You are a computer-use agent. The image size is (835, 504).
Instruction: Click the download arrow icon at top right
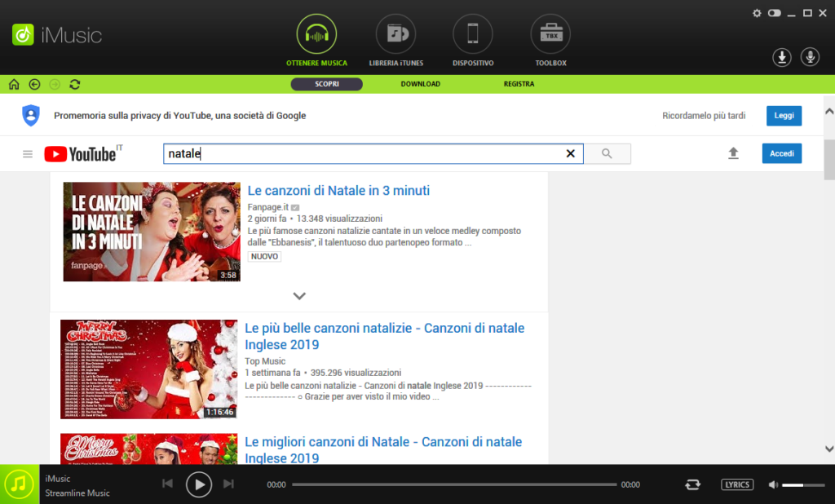tap(782, 57)
